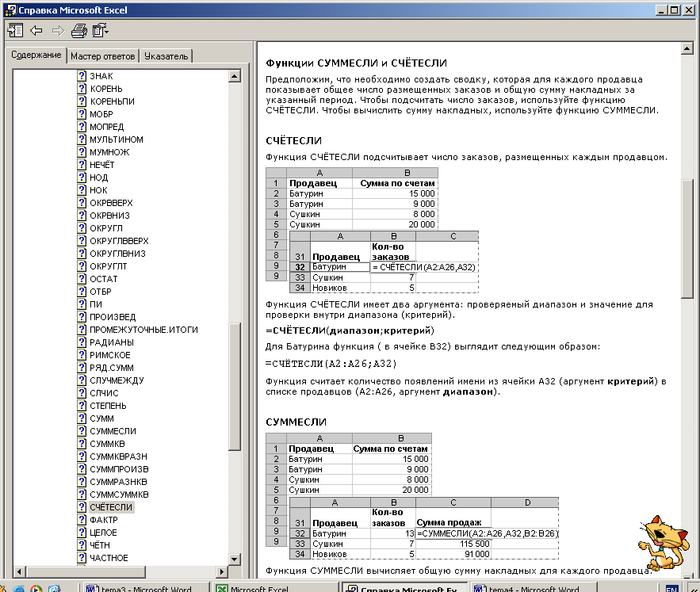The height and width of the screenshot is (592, 700).
Task: Select the ЦЕЛОЕ topic
Action: coord(103,533)
